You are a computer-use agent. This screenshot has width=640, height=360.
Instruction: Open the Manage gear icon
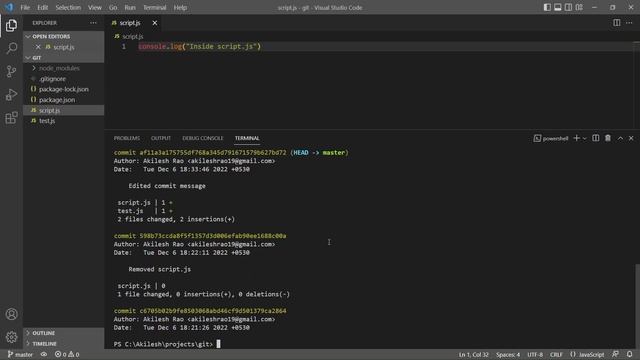point(11,337)
